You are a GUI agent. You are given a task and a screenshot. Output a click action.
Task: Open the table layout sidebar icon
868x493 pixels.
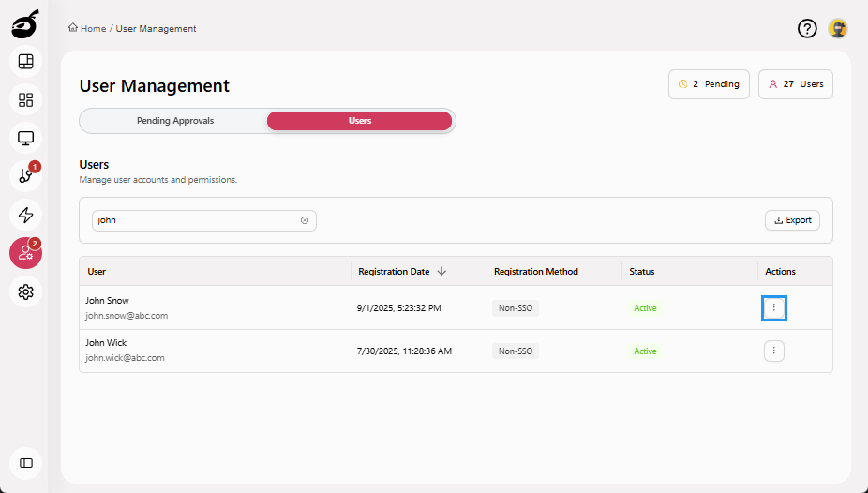tap(25, 62)
